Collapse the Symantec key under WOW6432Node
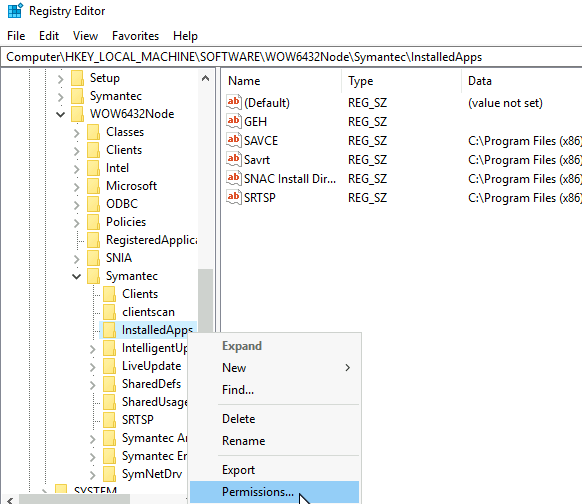 tap(76, 276)
